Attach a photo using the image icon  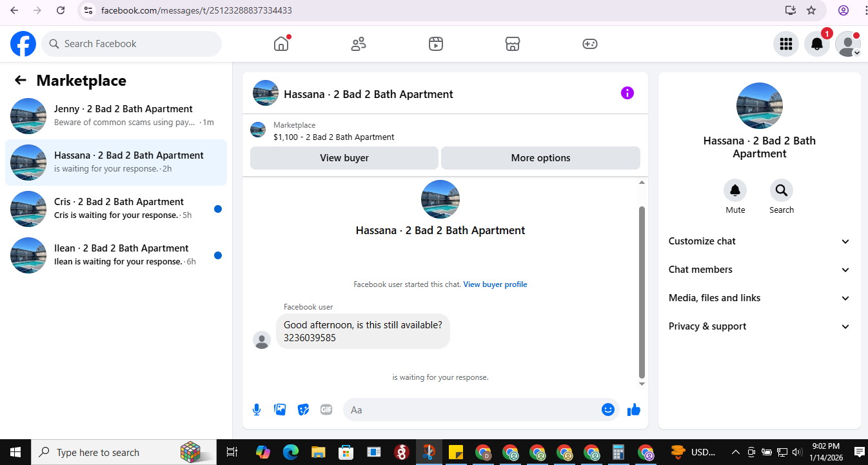pyautogui.click(x=280, y=410)
